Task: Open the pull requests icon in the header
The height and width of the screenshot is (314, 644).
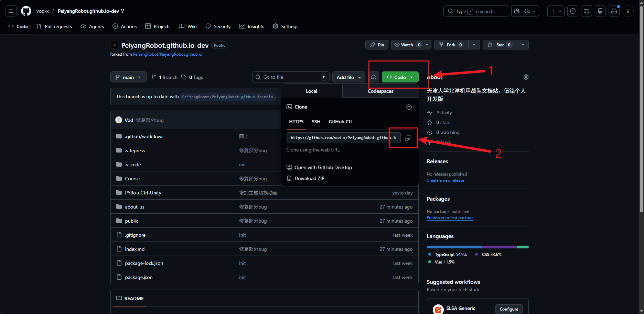Action: (x=587, y=11)
